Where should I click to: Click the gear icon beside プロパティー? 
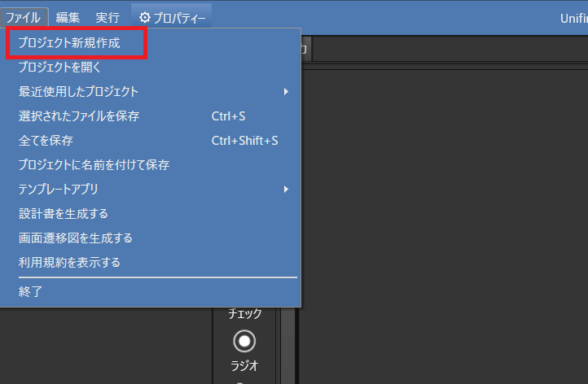(x=145, y=18)
